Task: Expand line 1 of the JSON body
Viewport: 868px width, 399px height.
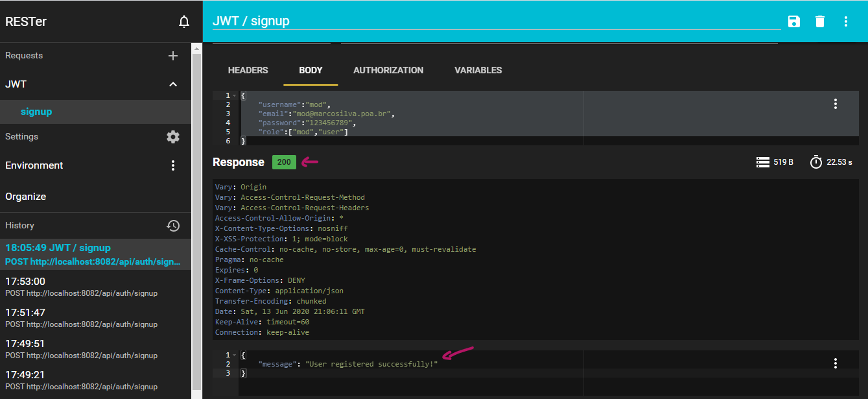Action: (235, 95)
